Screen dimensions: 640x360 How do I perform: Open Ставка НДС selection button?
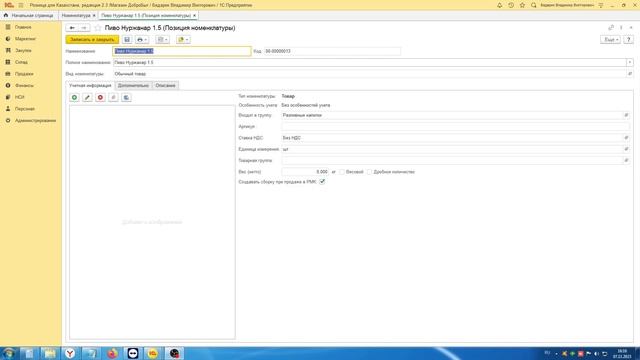[626, 138]
